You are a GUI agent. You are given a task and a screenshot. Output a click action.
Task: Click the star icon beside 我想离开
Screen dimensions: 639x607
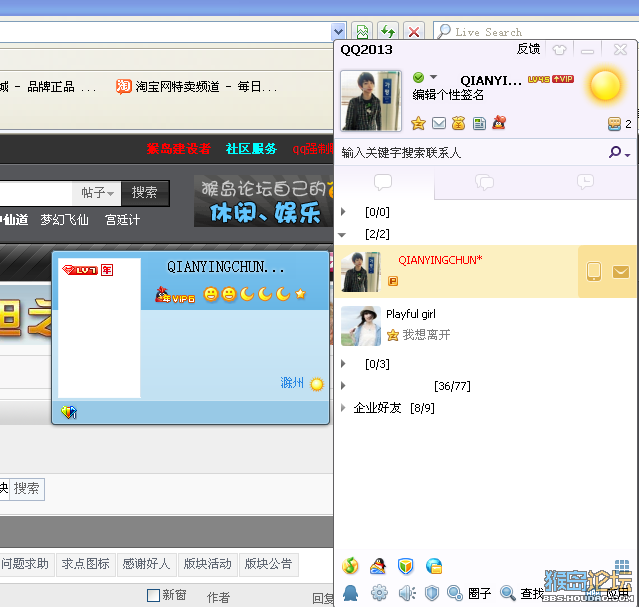(x=393, y=335)
